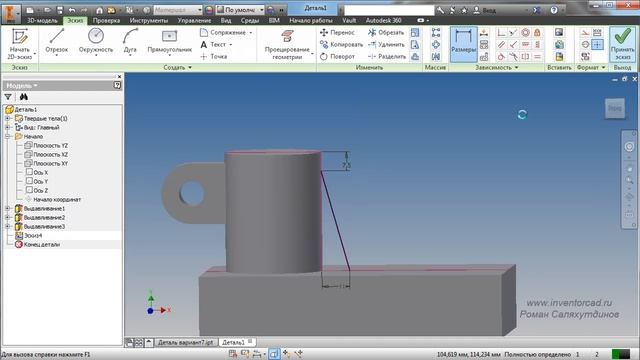
Task: Expand the Выдавливание2 feature
Action: (x=7, y=218)
